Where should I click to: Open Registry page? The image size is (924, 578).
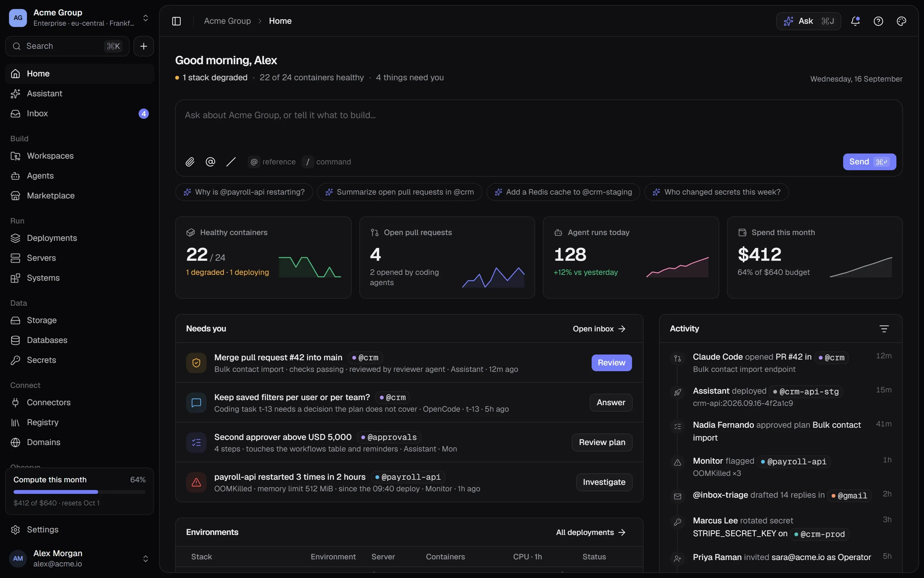pyautogui.click(x=80, y=422)
